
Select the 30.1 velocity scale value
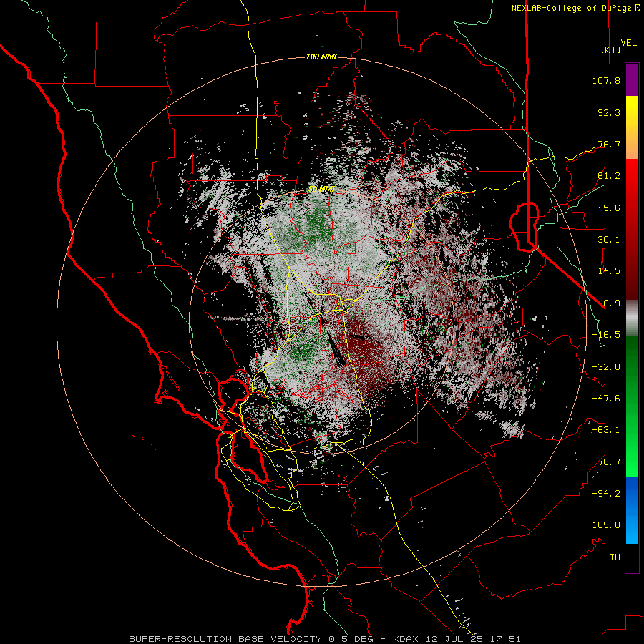click(x=609, y=240)
